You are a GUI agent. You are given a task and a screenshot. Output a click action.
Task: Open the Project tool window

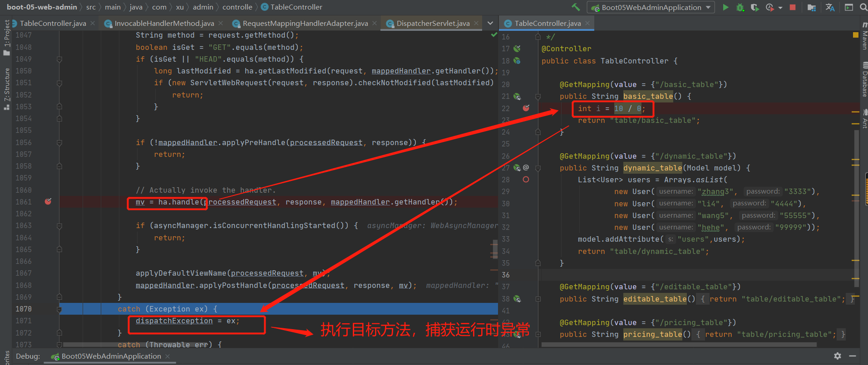pyautogui.click(x=6, y=37)
